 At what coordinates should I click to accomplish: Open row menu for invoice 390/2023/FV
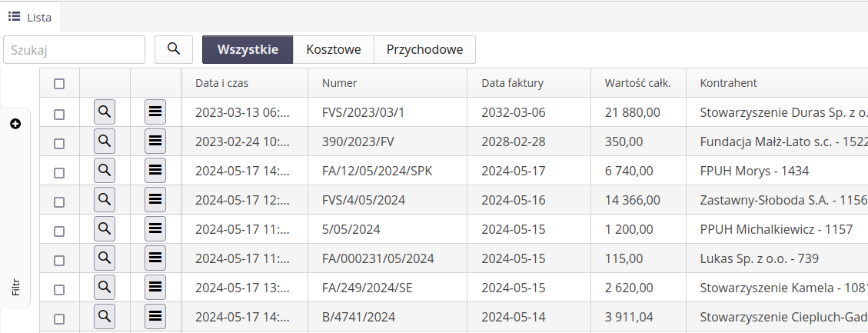point(155,142)
